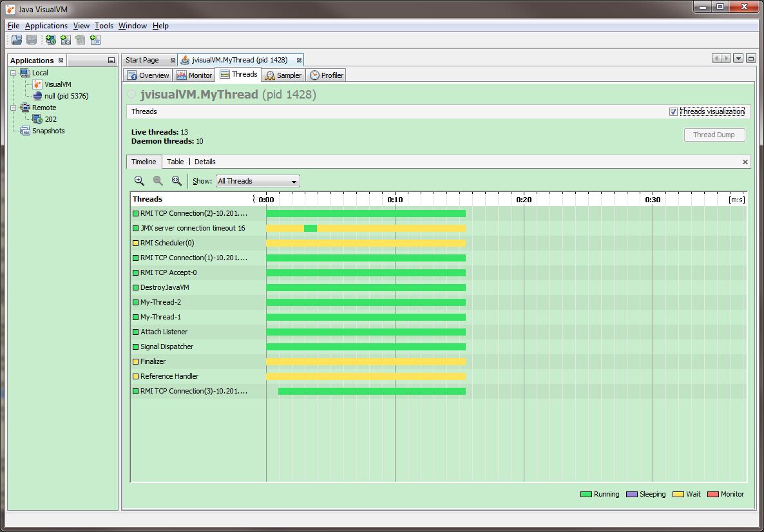Switch to the Overview tab
This screenshot has height=532, width=764.
(148, 75)
